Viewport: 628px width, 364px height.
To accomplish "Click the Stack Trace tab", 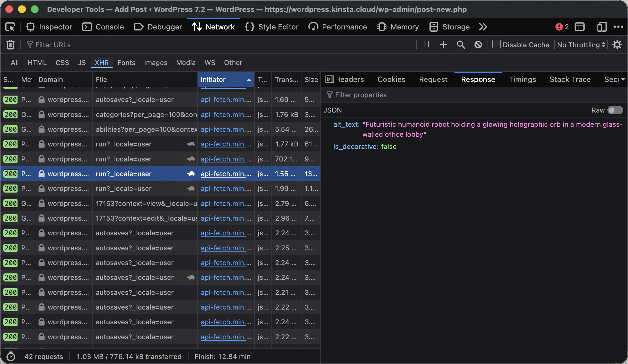I will (x=570, y=79).
